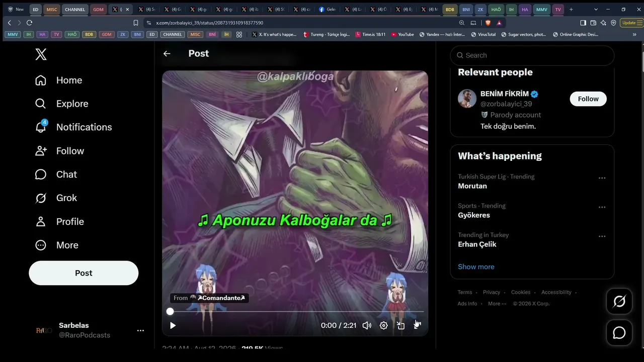Open the Brave VPN shield icon

[x=613, y=23]
